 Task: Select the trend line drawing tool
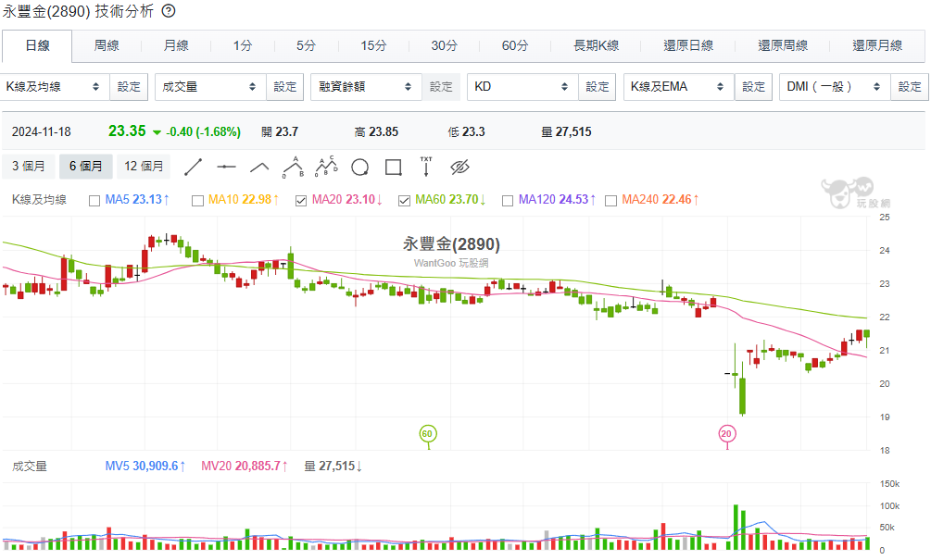194,167
